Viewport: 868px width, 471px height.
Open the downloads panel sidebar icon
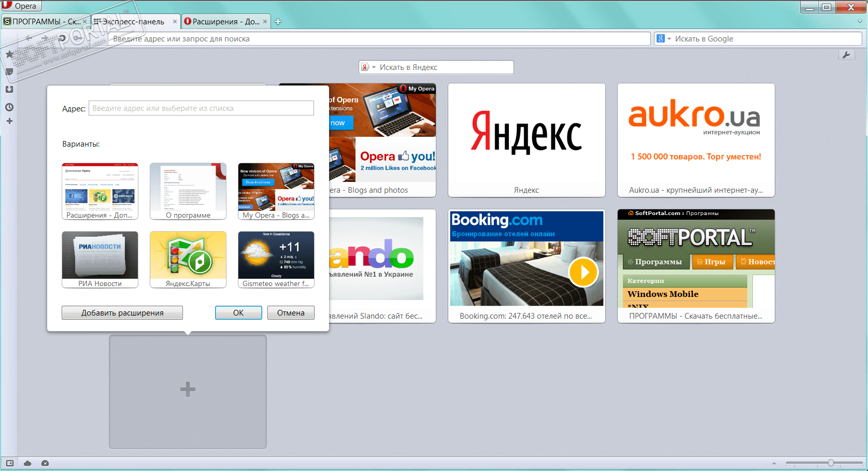click(x=9, y=89)
